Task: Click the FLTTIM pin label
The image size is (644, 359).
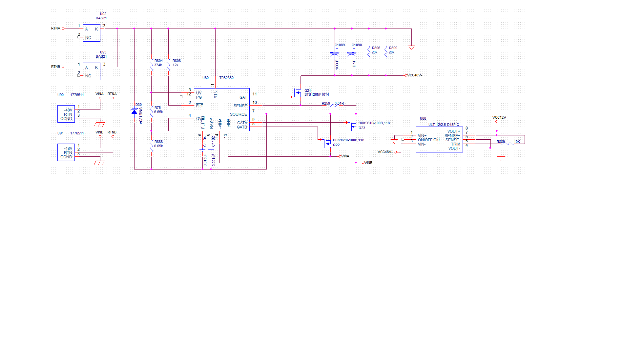Action: 203,122
